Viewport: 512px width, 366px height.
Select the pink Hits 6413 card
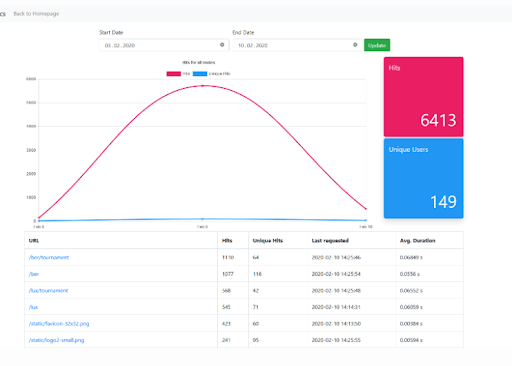pos(423,97)
